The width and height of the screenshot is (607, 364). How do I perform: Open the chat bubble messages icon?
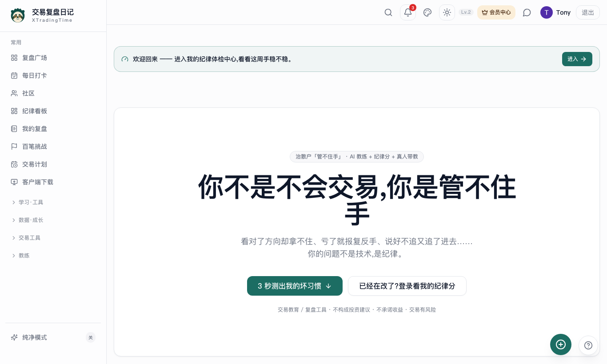[x=527, y=12]
